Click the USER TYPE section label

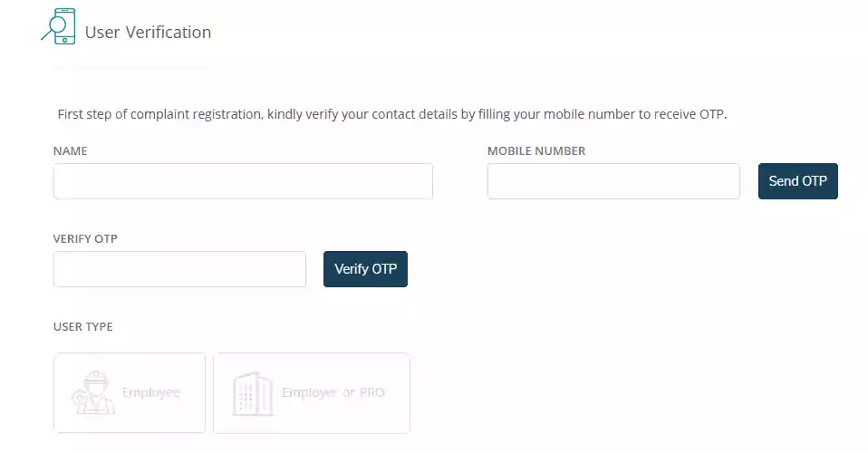point(83,326)
